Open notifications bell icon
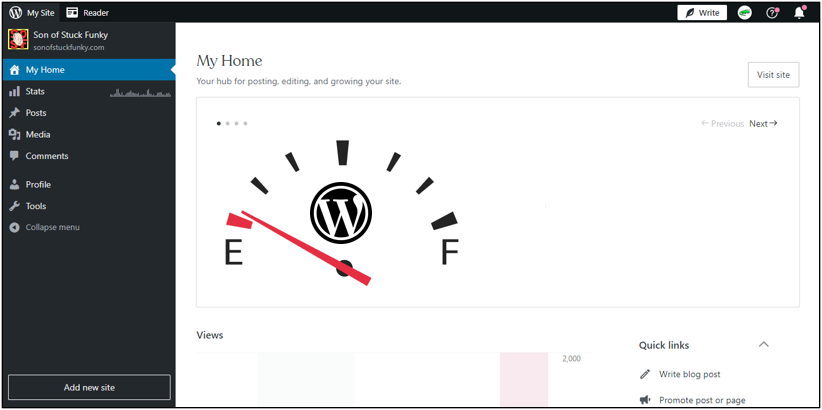This screenshot has height=410, width=822. 799,13
